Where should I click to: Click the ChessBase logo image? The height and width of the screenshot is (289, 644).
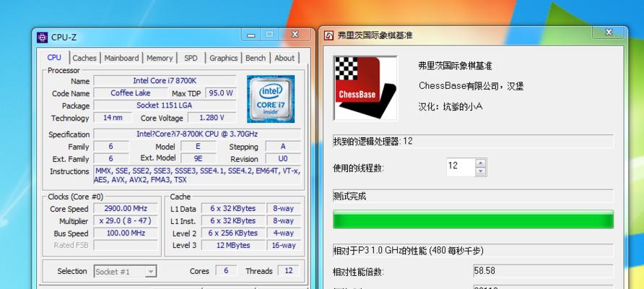[365, 88]
